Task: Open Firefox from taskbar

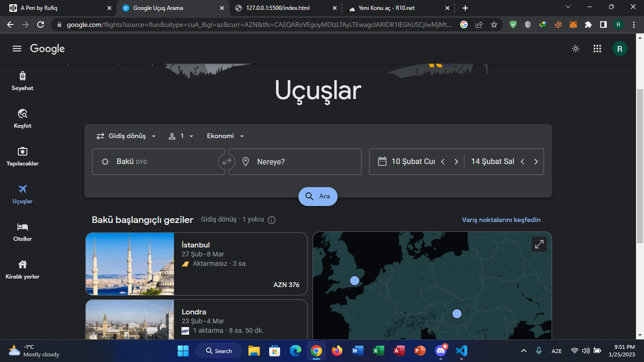Action: pos(337,351)
